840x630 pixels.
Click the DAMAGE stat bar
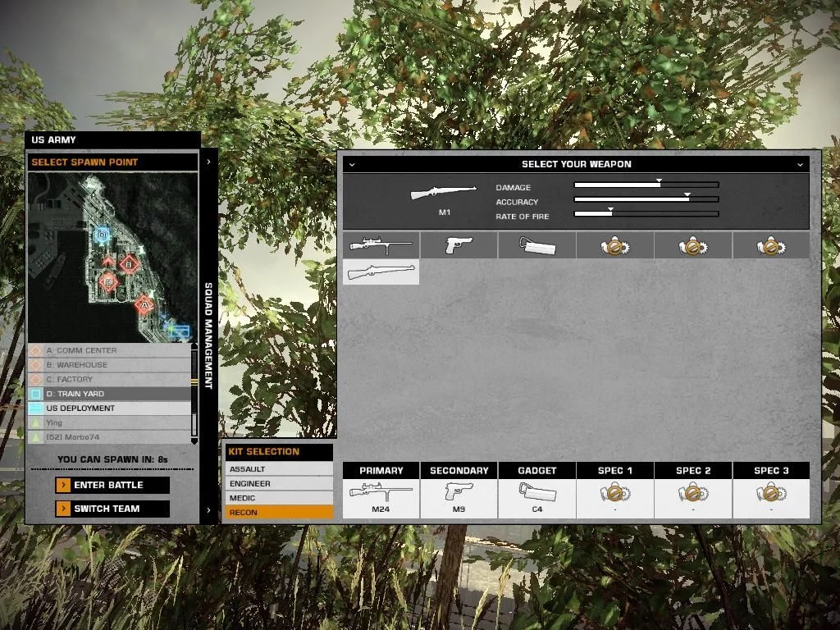(x=646, y=185)
